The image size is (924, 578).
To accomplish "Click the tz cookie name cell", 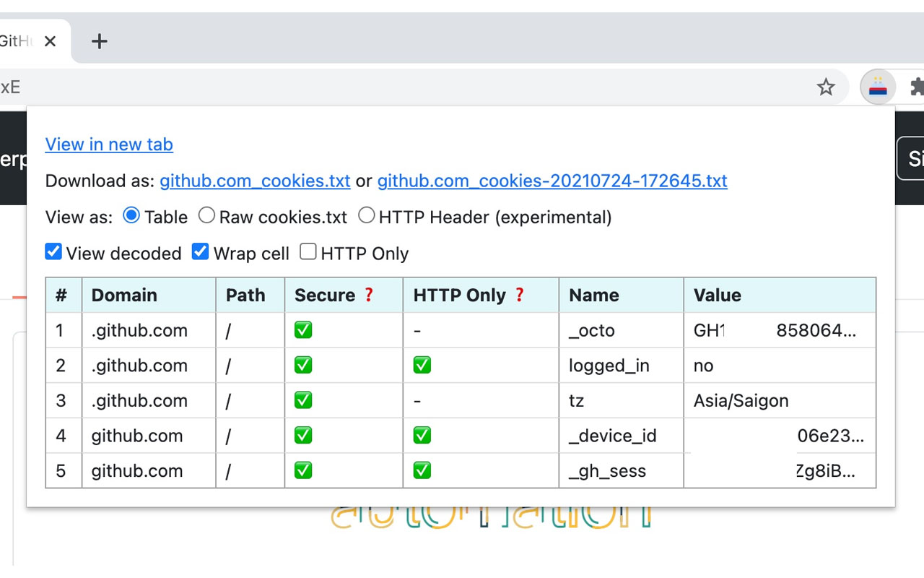I will tap(622, 400).
